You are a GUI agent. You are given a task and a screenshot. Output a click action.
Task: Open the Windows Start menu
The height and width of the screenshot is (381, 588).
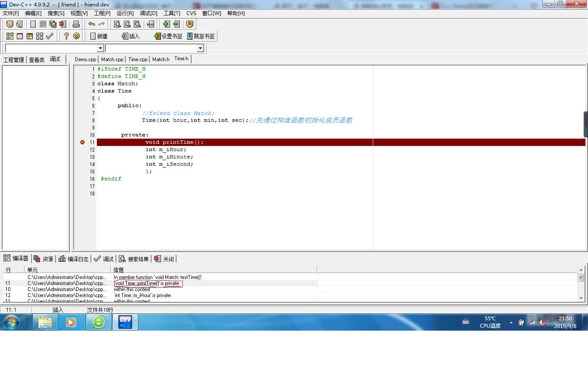11,322
